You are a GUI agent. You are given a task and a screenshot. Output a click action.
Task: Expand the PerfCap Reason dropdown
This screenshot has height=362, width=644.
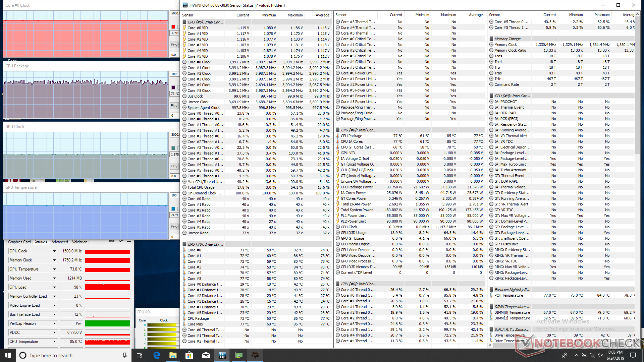tap(54, 323)
